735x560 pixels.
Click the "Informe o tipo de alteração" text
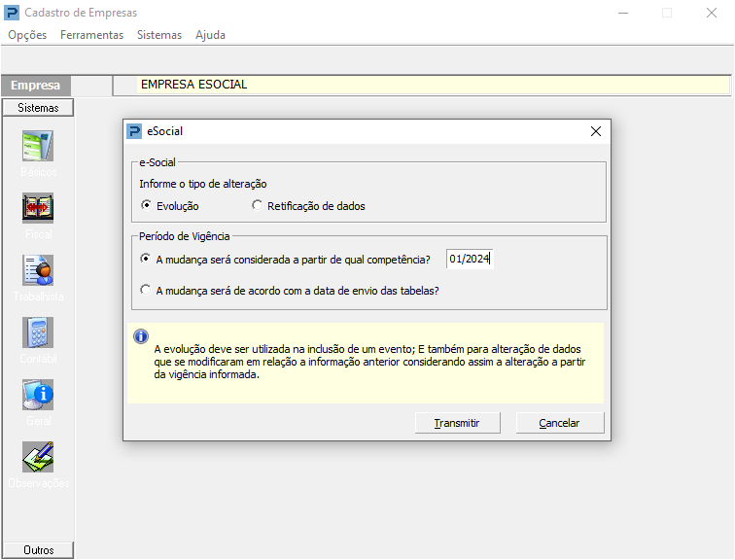click(203, 184)
